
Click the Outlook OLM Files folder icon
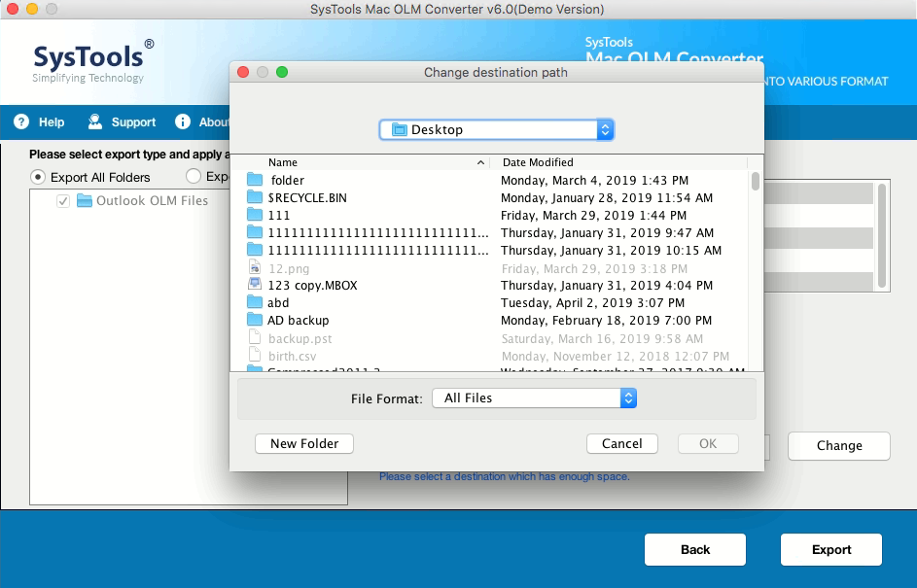(85, 200)
